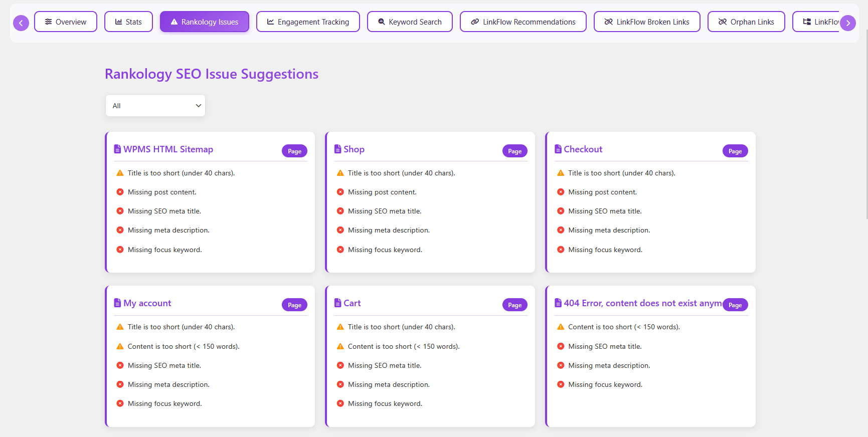
Task: Open the All filter dropdown
Action: (x=155, y=106)
